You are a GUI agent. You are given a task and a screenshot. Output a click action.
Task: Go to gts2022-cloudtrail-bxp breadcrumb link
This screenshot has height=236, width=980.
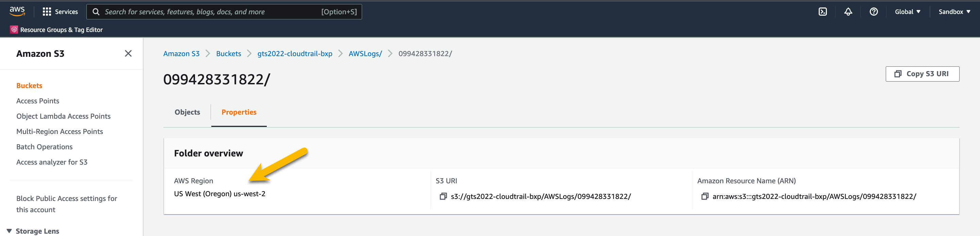click(x=294, y=54)
